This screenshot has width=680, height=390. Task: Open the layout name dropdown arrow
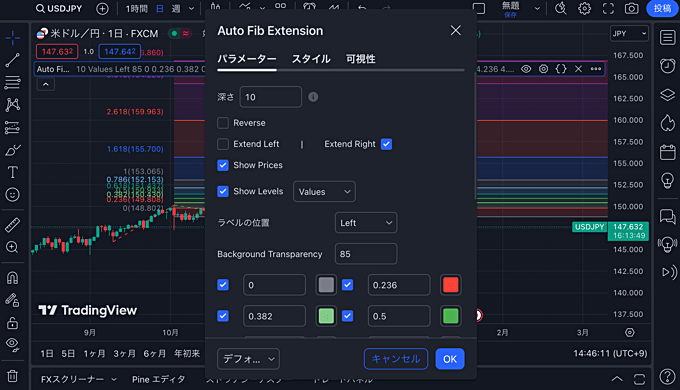pyautogui.click(x=537, y=8)
